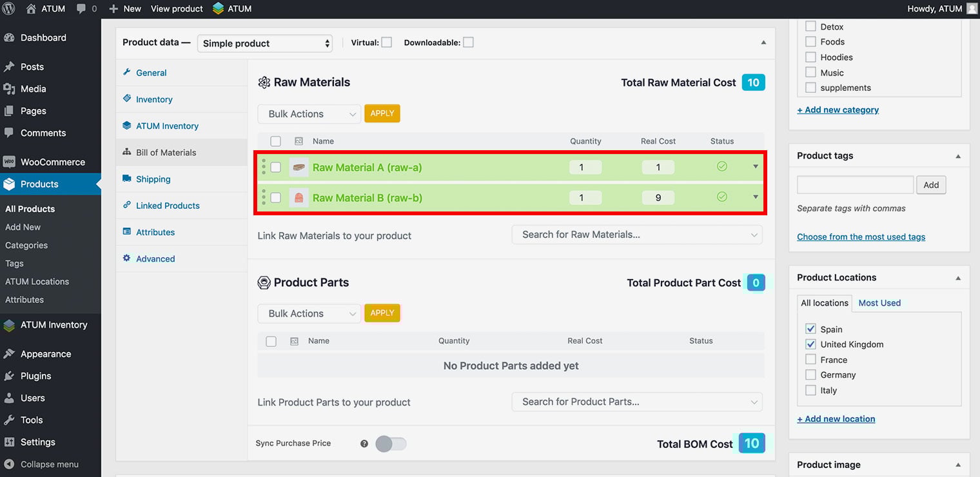Open the Simple product type dropdown
980x477 pixels.
(x=265, y=43)
